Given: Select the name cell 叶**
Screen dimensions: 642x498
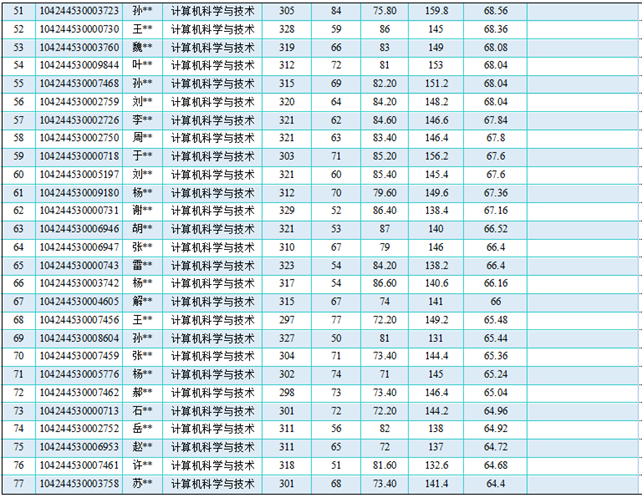Looking at the screenshot, I should pos(143,65).
